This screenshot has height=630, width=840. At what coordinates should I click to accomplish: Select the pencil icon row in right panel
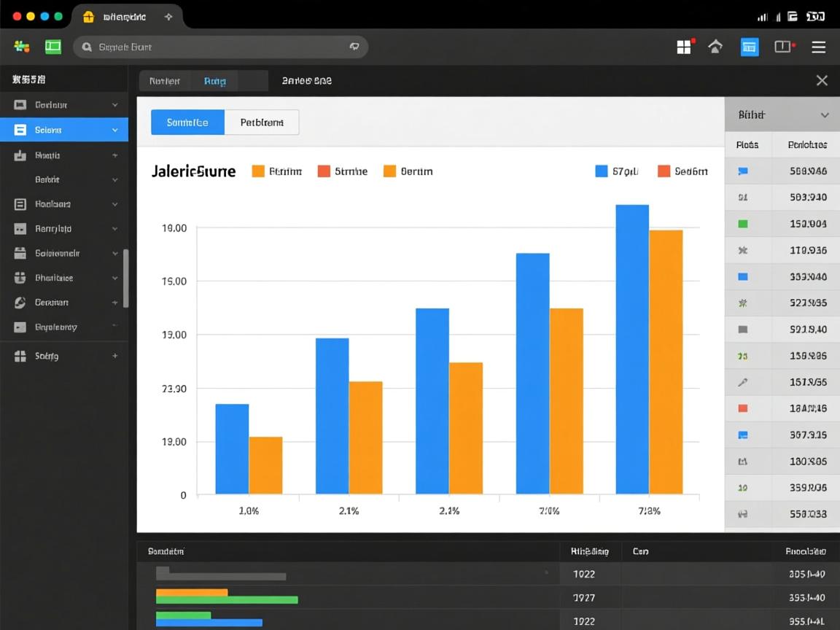pyautogui.click(x=743, y=382)
